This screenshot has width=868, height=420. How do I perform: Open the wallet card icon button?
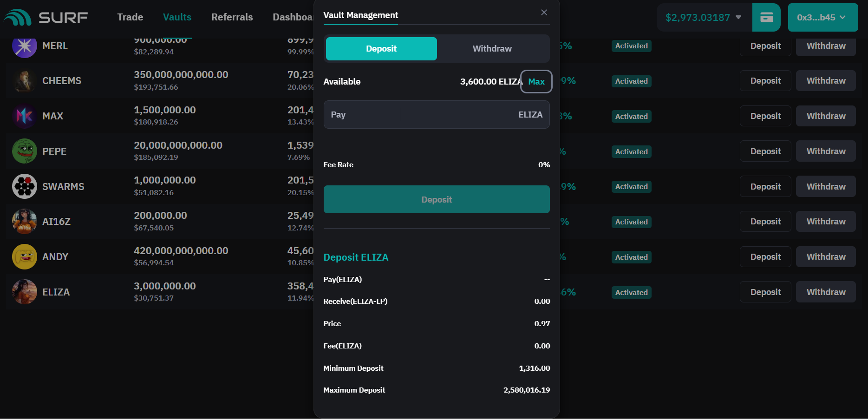click(x=766, y=18)
